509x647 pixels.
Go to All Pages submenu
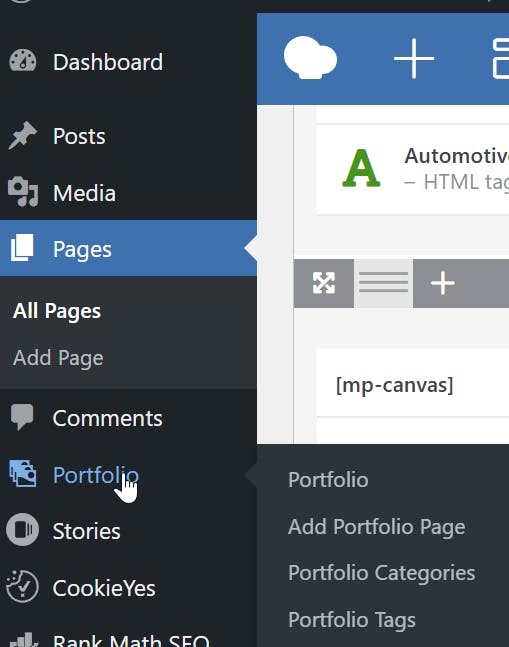[x=57, y=311]
